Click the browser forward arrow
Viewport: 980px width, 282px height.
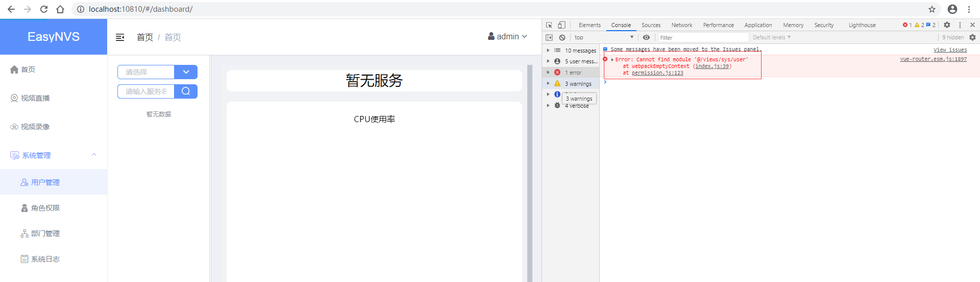pyautogui.click(x=28, y=9)
